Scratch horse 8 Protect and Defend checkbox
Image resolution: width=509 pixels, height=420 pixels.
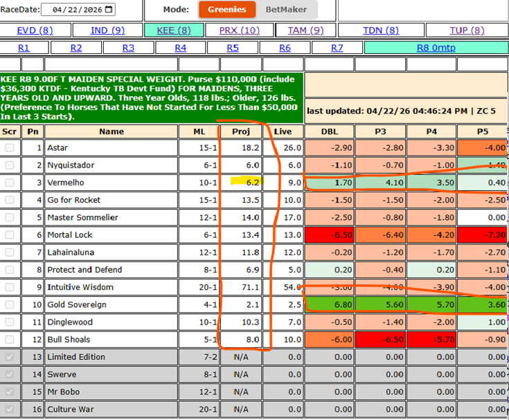(10, 270)
